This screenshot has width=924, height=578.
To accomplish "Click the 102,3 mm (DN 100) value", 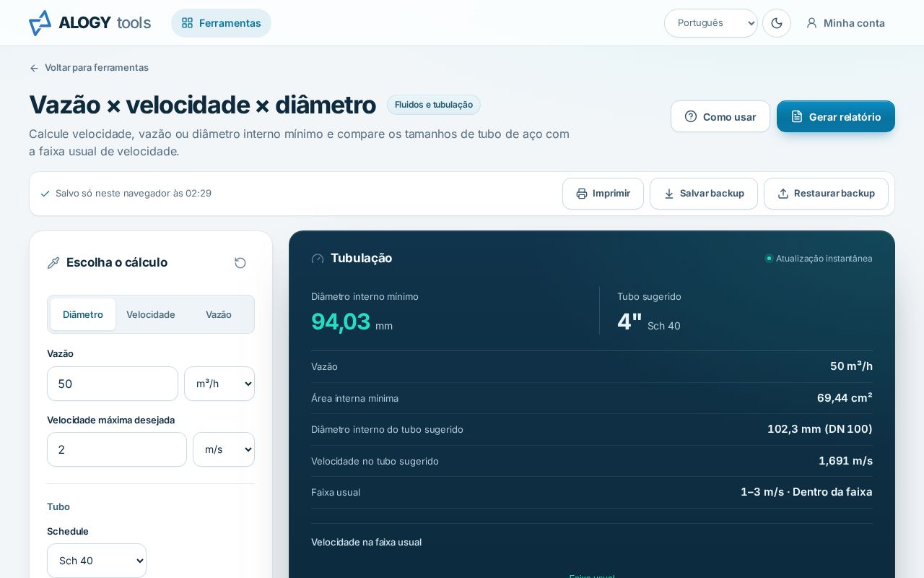I will [x=820, y=429].
